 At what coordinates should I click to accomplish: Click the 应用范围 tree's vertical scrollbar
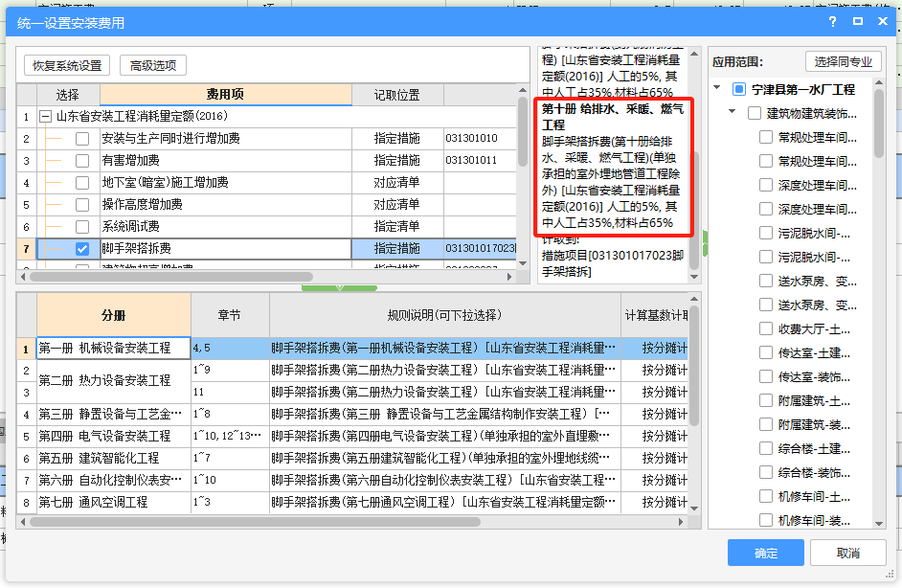[x=879, y=124]
